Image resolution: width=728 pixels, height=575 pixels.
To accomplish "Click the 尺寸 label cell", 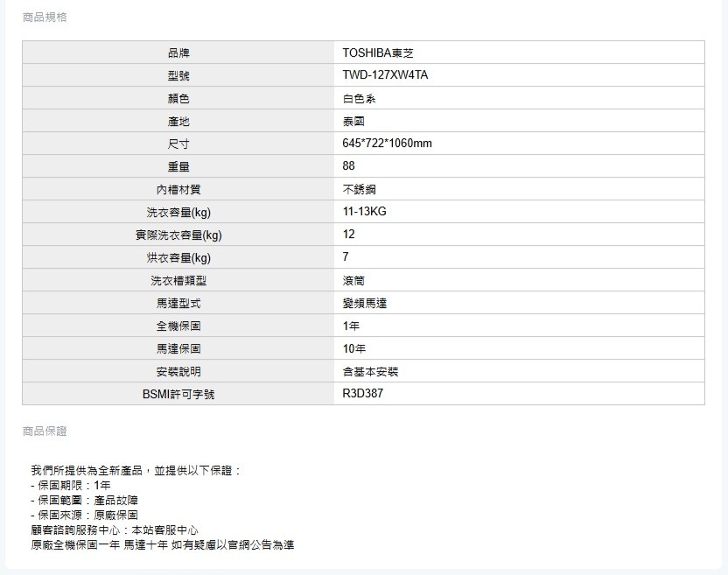I will pos(178,144).
